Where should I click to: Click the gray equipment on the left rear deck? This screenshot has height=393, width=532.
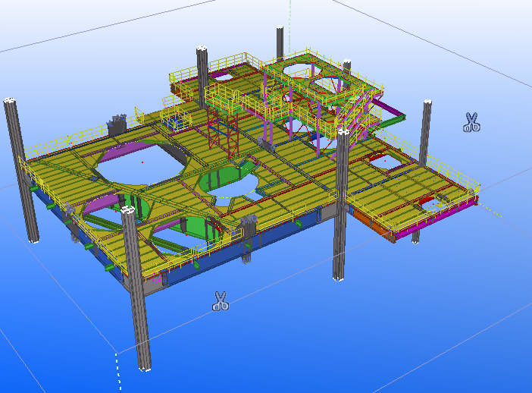[117, 124]
